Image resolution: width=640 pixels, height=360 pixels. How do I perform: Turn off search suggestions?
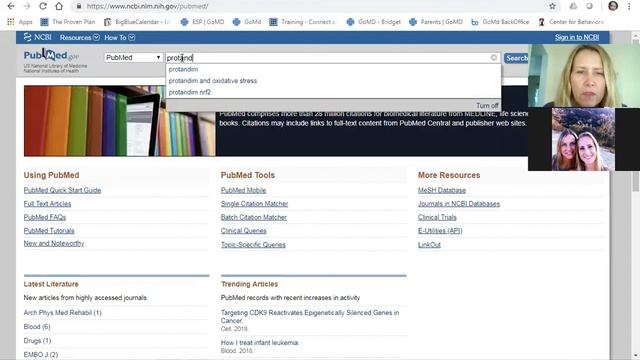tap(487, 105)
